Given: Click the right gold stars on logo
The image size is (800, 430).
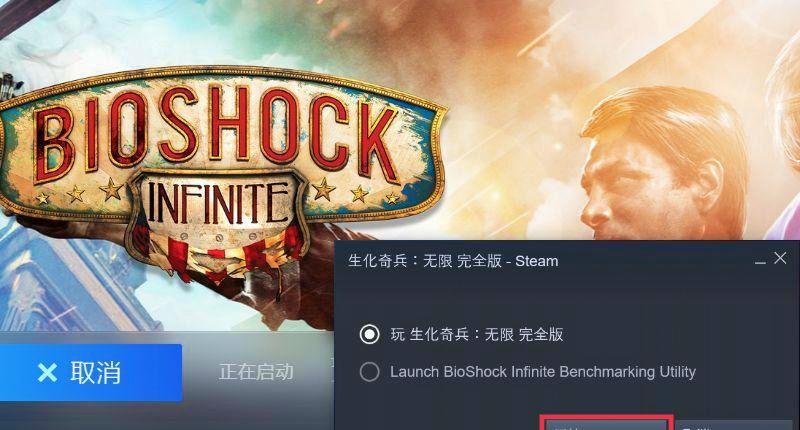Looking at the screenshot, I should point(357,192).
